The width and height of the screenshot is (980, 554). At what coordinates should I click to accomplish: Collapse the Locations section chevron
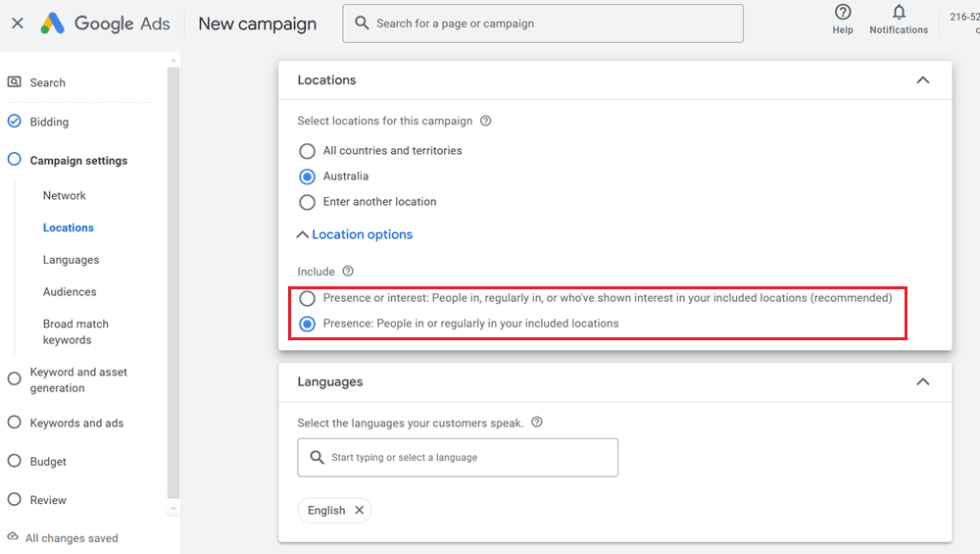click(922, 80)
